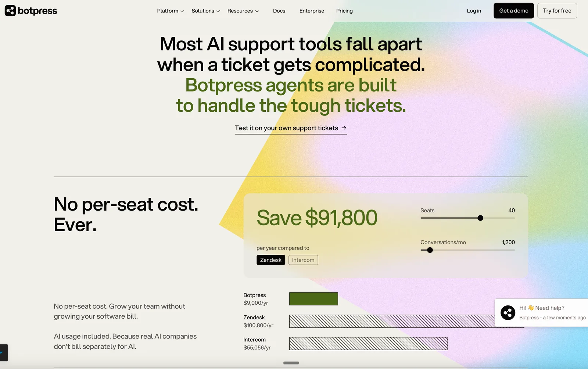
Task: Click the Get a demo button
Action: point(514,11)
